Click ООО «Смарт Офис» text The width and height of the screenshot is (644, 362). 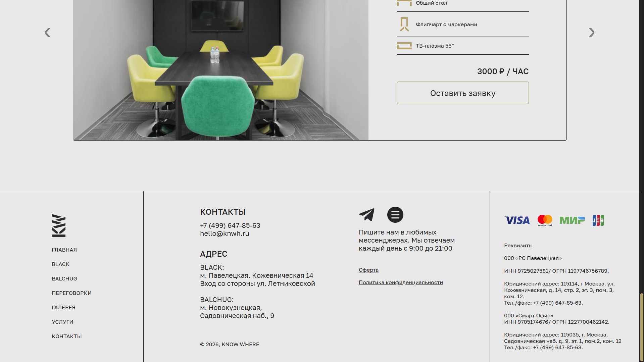529,316
